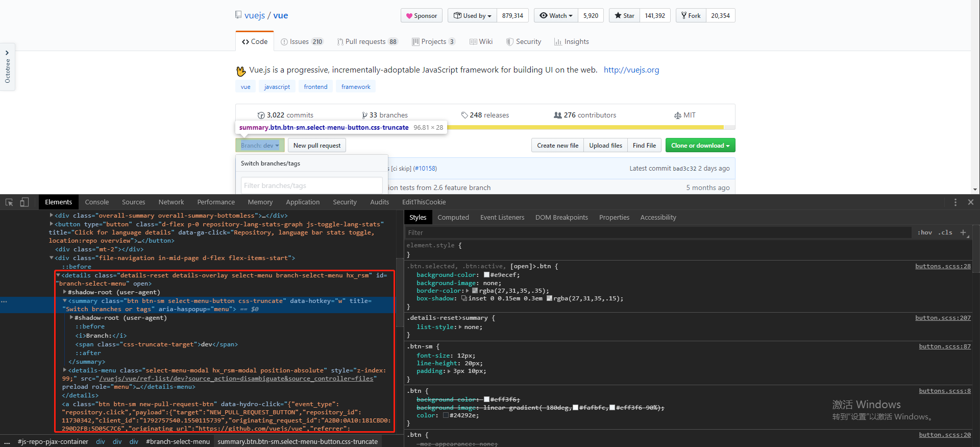This screenshot has width=980, height=447.
Task: Click the border-color rgba swatch
Action: [475, 291]
